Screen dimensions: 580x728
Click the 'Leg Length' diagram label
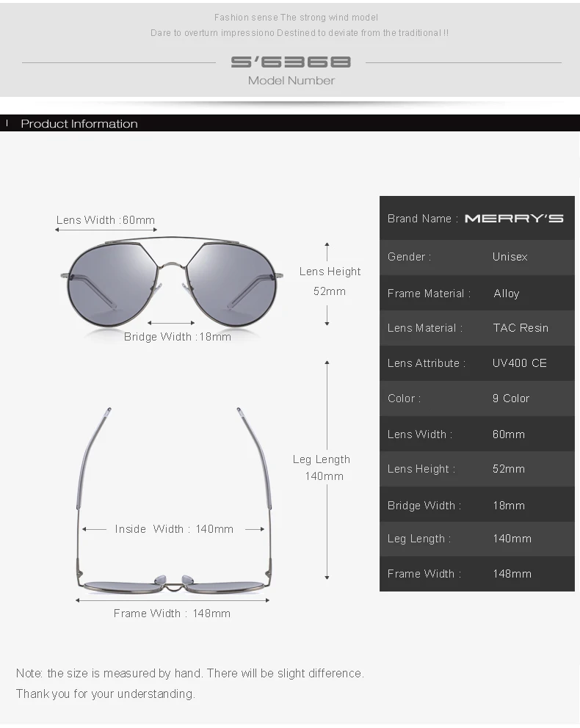click(x=322, y=459)
